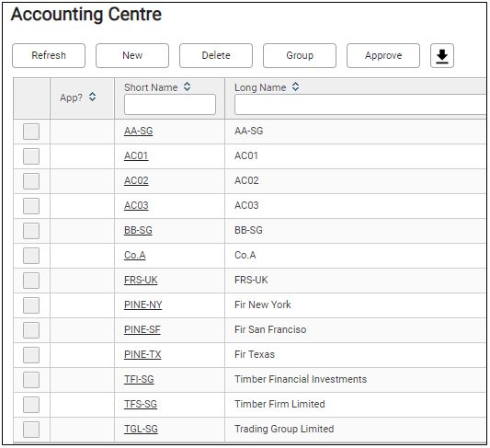Image resolution: width=490 pixels, height=448 pixels.
Task: Click the Delete button
Action: pos(216,55)
